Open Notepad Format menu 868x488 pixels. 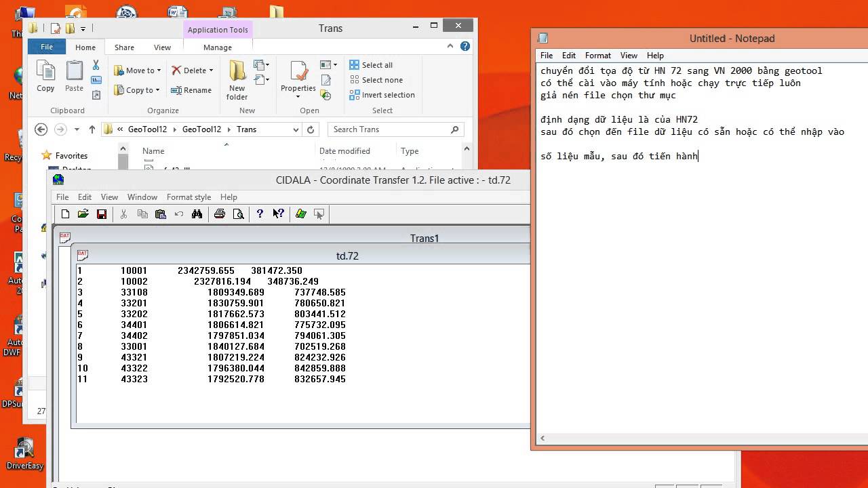coord(598,56)
